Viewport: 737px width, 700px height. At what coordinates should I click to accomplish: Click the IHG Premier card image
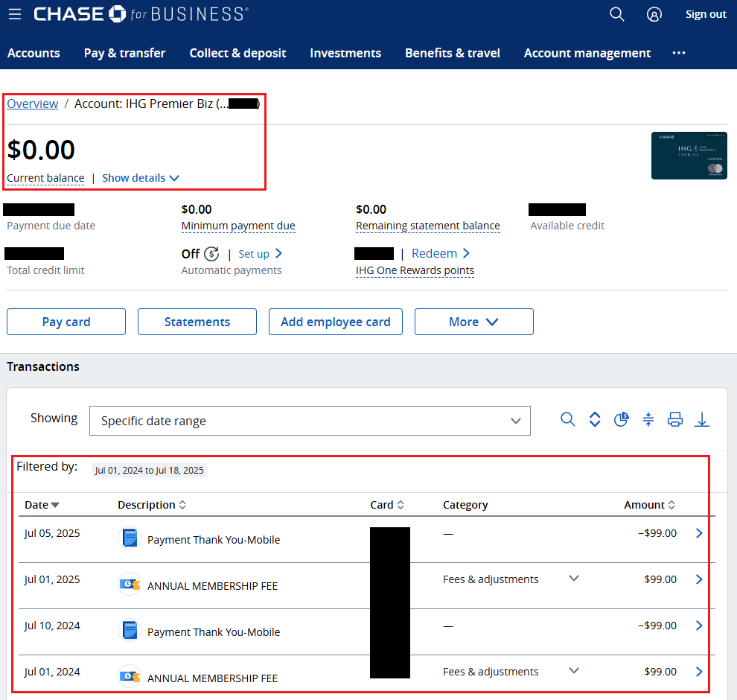pyautogui.click(x=689, y=156)
